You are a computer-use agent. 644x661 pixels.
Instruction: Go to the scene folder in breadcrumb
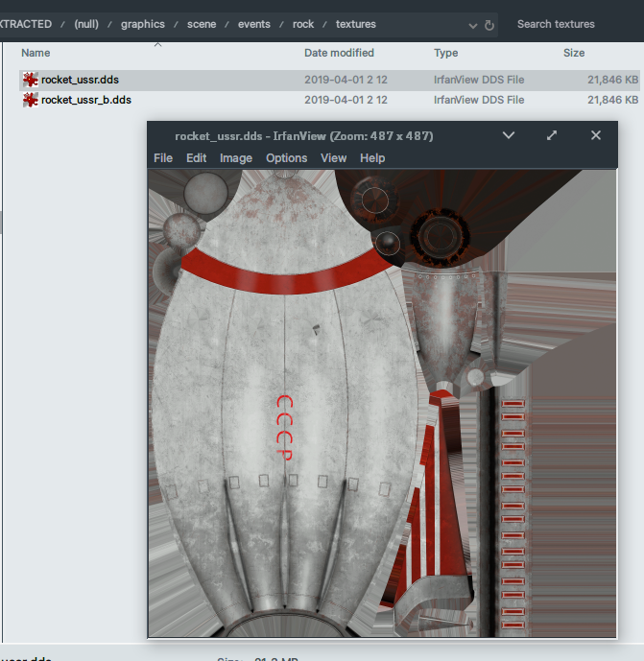202,24
